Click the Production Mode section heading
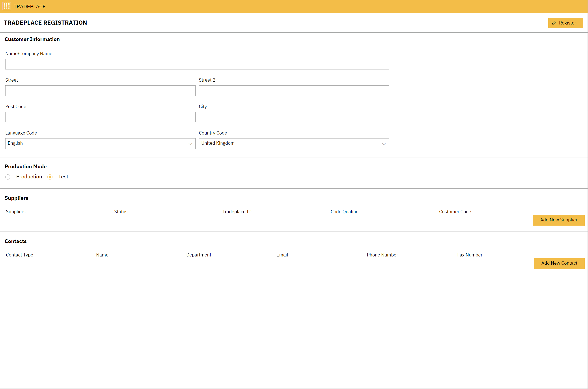Viewport: 588px width, 389px height. coord(26,166)
